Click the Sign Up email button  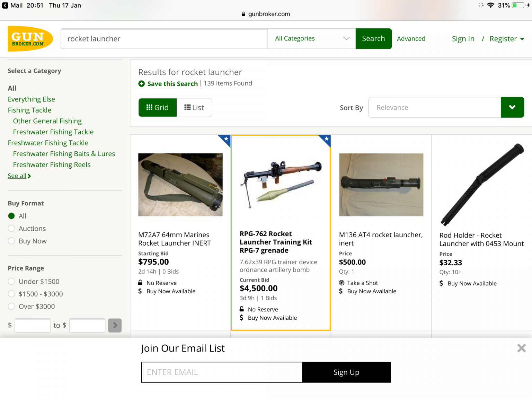[x=346, y=372]
